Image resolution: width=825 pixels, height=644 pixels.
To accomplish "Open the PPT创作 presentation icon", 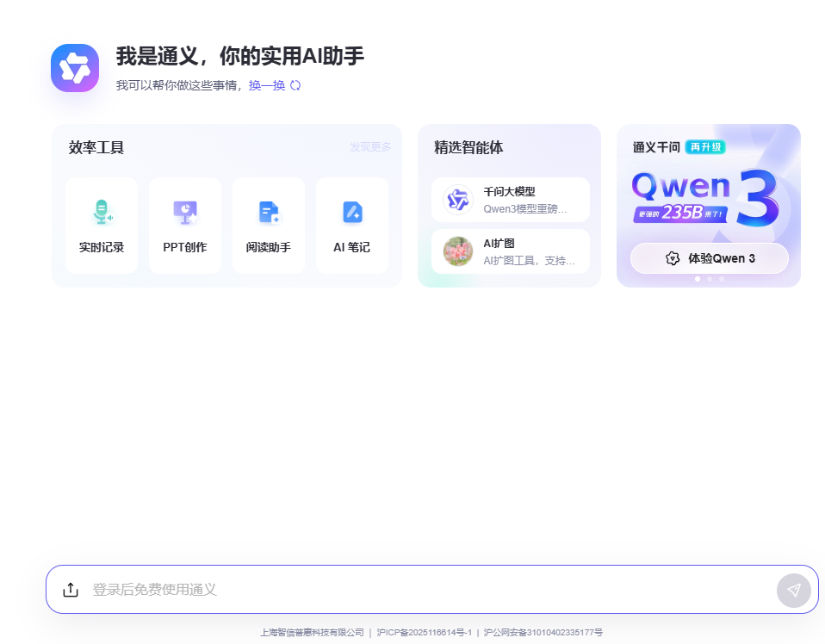I will 185,212.
